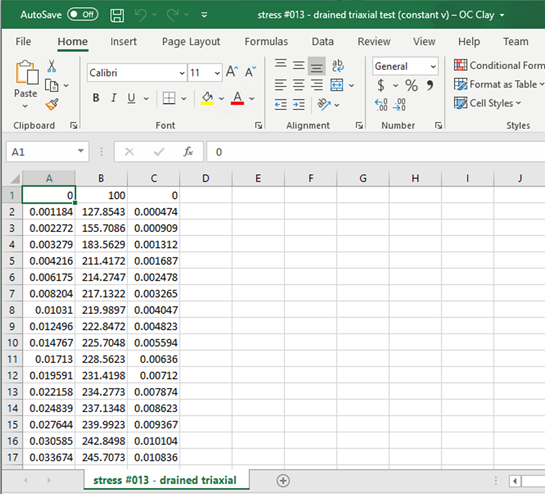Click Center text alignment icon
Viewport: 545px width, 494px height.
point(299,85)
